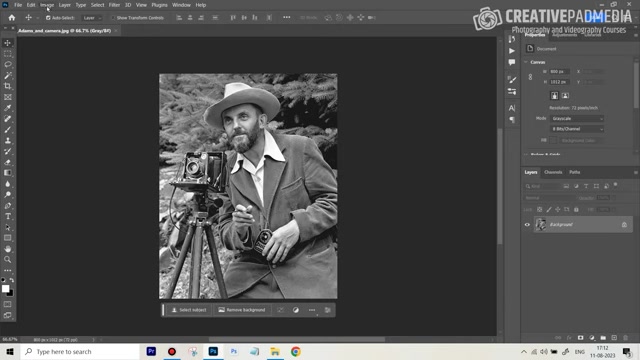The image size is (640, 360).
Task: Open the Character panel icon
Action: pyautogui.click(x=512, y=108)
